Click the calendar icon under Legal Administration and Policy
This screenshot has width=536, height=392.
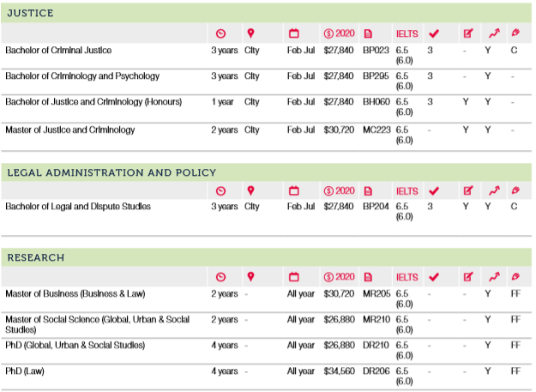click(293, 190)
